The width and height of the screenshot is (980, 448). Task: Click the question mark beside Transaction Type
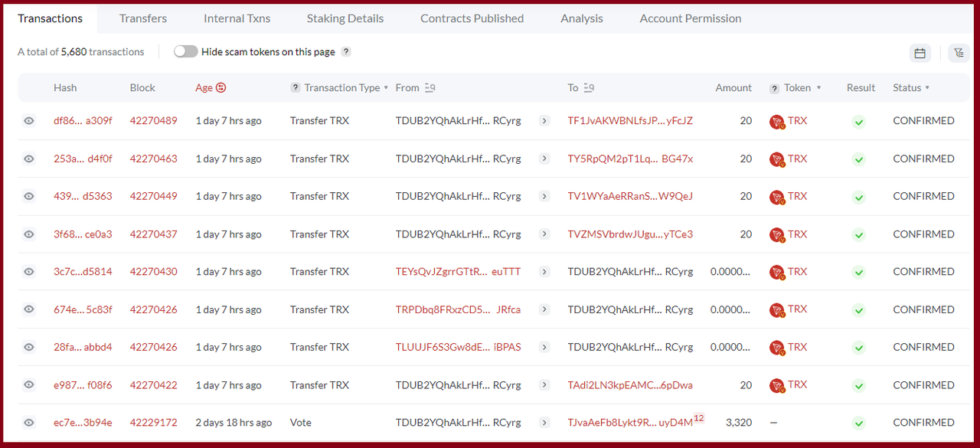point(295,87)
